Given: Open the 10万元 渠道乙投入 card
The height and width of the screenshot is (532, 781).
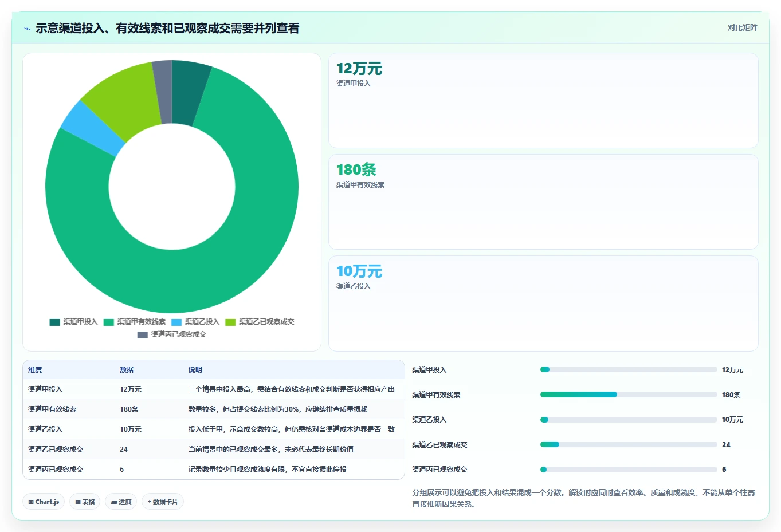Looking at the screenshot, I should click(x=543, y=304).
